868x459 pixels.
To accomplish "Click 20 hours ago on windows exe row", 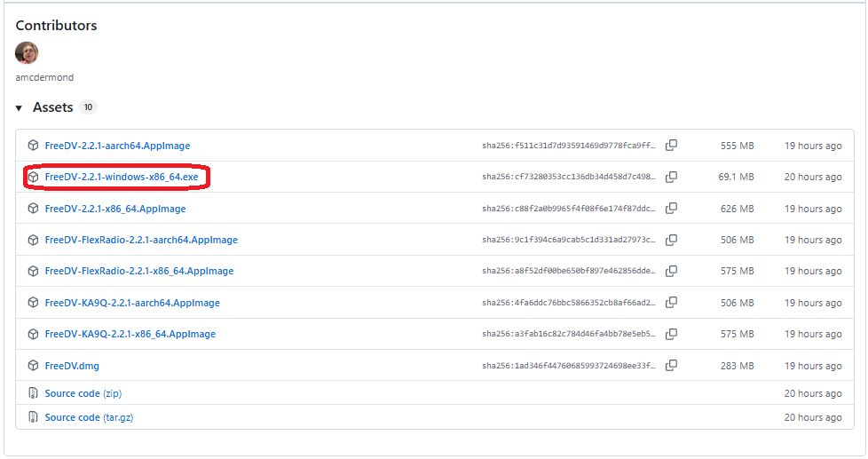I will (813, 178).
